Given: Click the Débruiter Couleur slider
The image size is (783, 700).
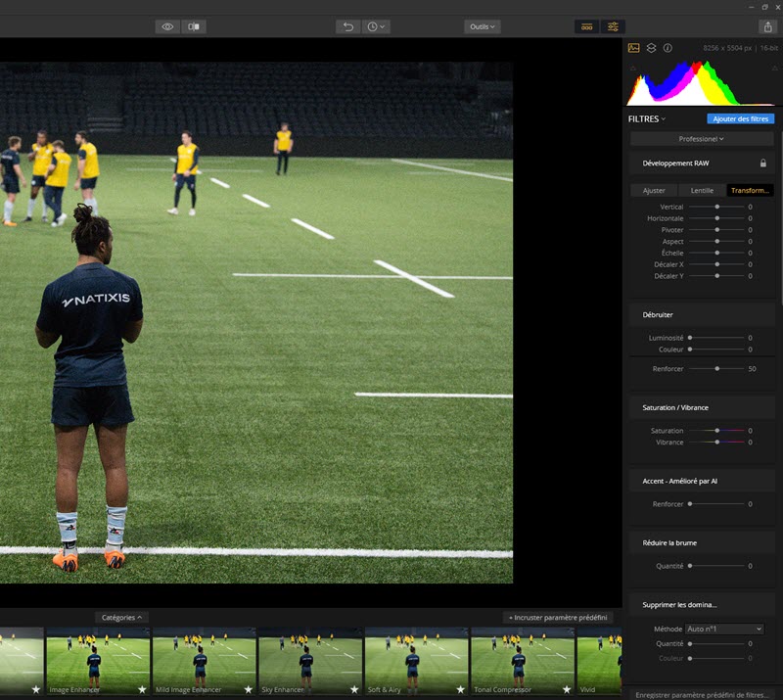Looking at the screenshot, I should (x=717, y=350).
